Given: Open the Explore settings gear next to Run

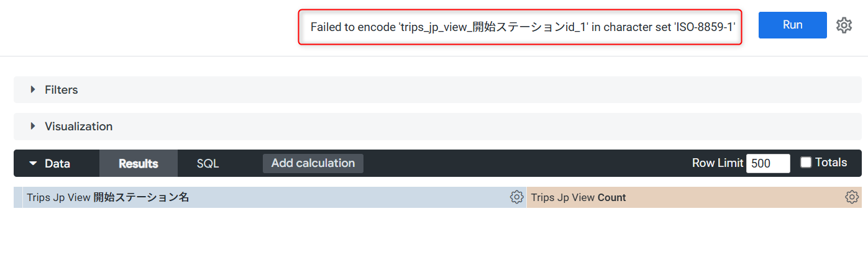Looking at the screenshot, I should click(844, 25).
